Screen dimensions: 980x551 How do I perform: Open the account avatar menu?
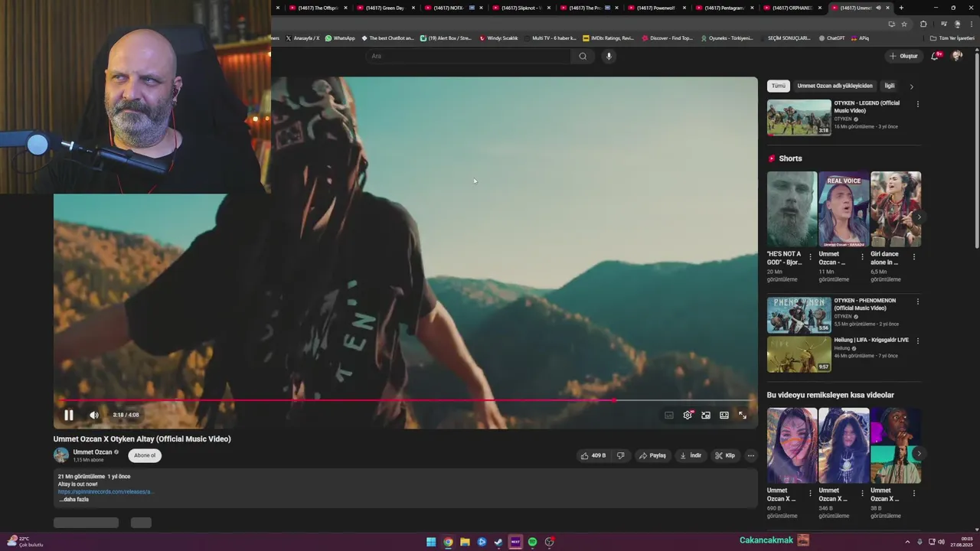click(x=957, y=56)
